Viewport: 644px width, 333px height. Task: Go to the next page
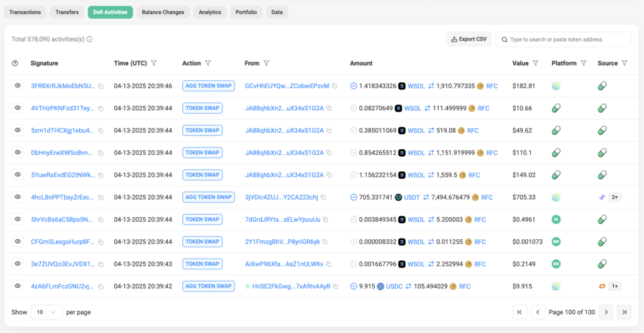(606, 312)
